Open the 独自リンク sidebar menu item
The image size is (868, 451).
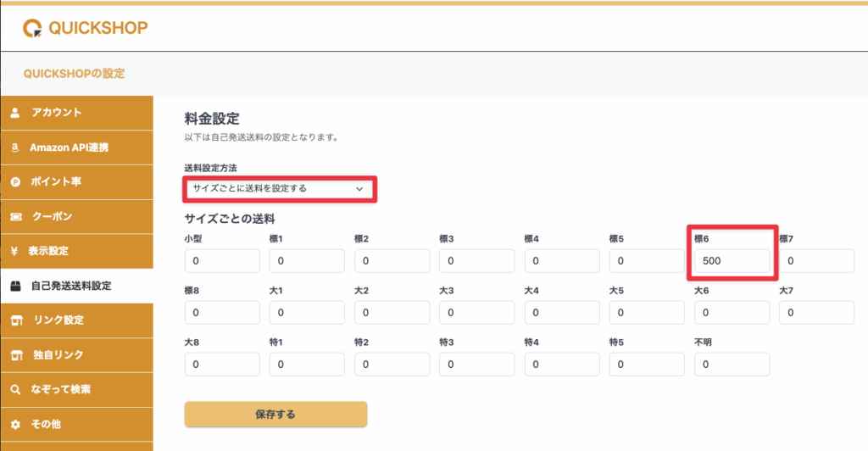coord(58,355)
